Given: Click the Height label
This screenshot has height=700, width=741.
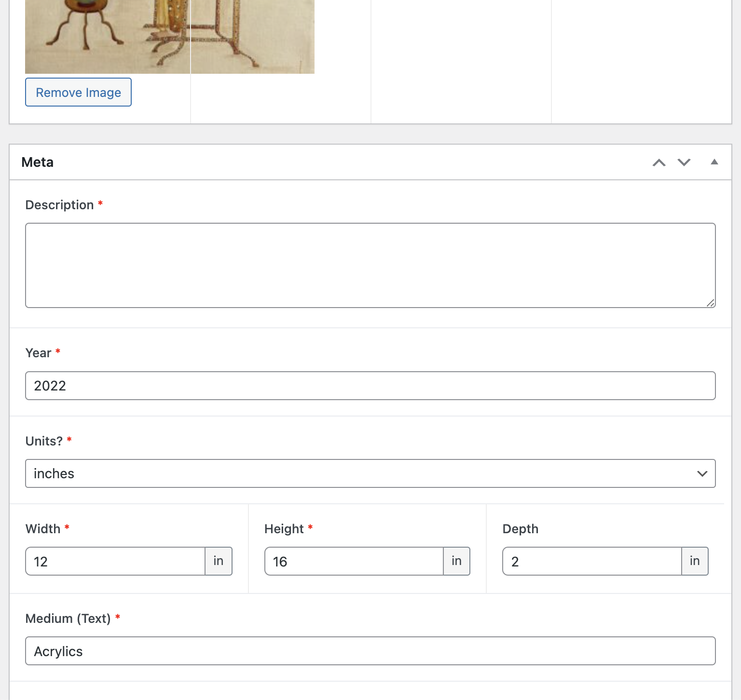Looking at the screenshot, I should pos(284,529).
